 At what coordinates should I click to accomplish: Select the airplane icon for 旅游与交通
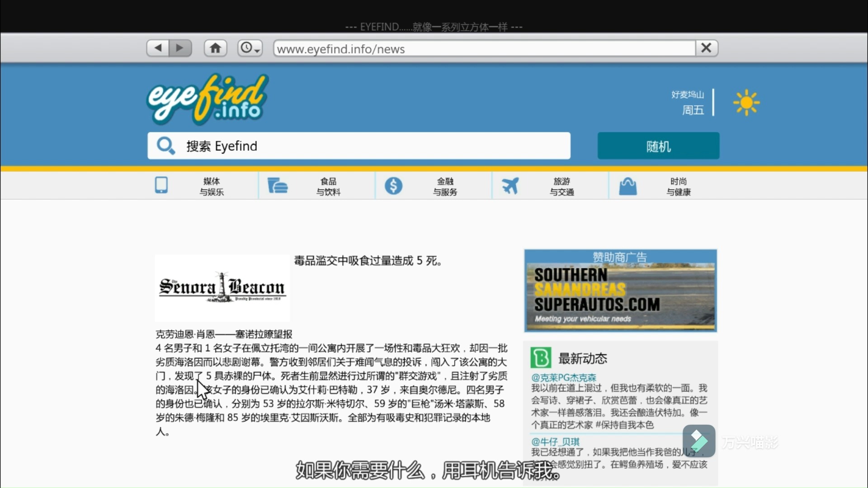(x=510, y=185)
